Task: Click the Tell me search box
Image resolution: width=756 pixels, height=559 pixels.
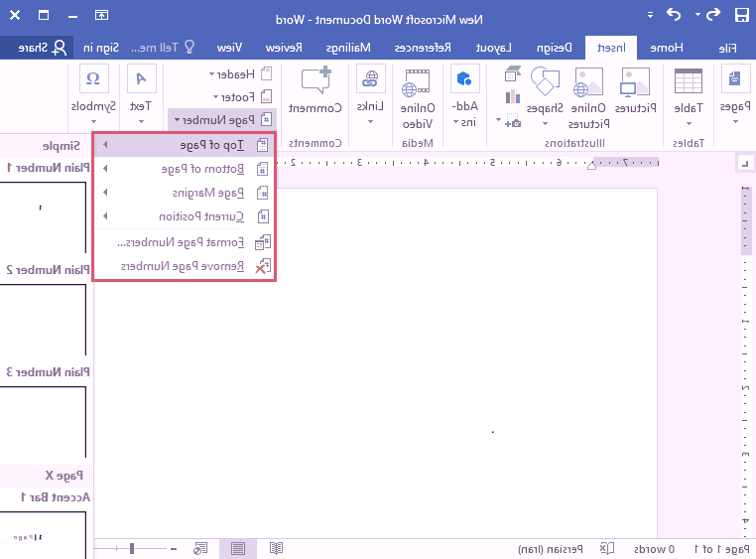Action: tap(163, 48)
